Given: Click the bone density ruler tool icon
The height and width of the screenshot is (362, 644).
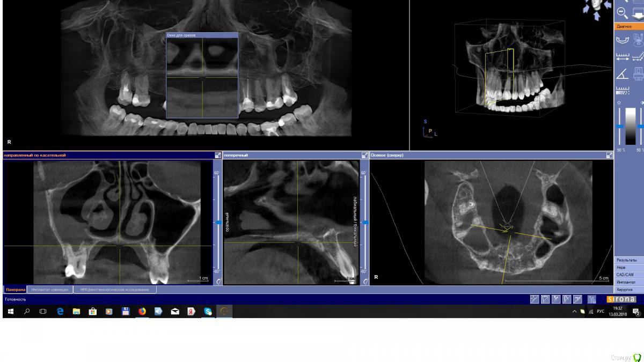Looking at the screenshot, I should 622,88.
